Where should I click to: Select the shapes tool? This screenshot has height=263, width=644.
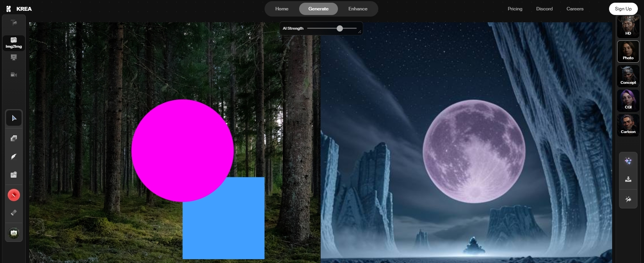14,138
